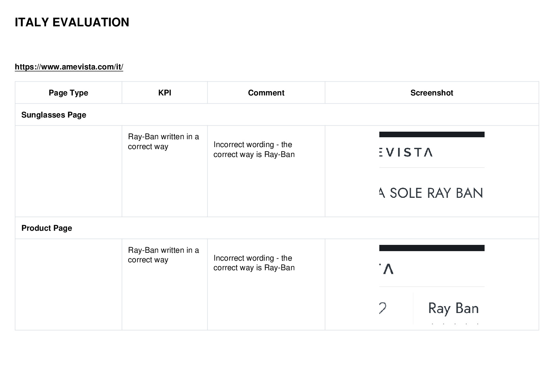Click the ITALY EVALUATION heading
This screenshot has height=392, width=554.
click(x=72, y=22)
